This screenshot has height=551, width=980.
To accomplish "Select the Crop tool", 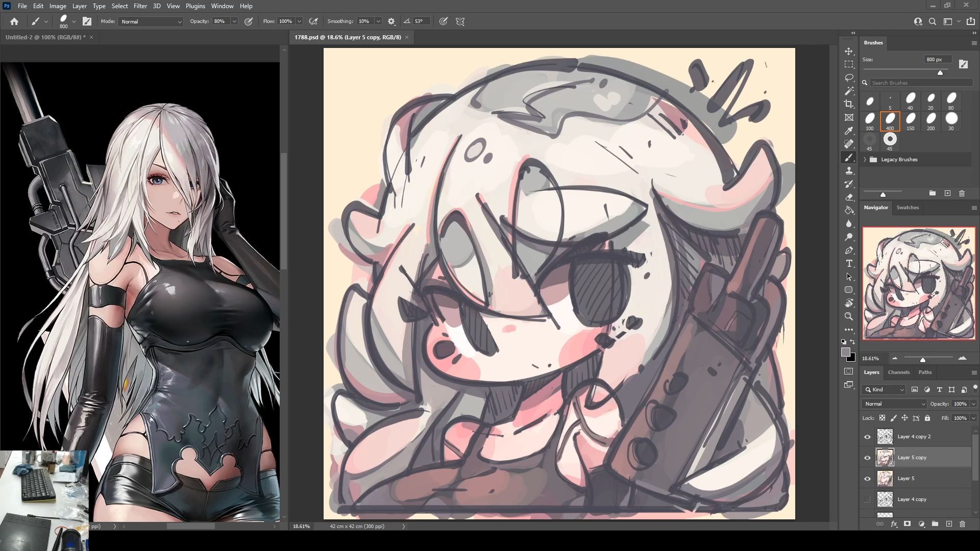I will click(849, 105).
